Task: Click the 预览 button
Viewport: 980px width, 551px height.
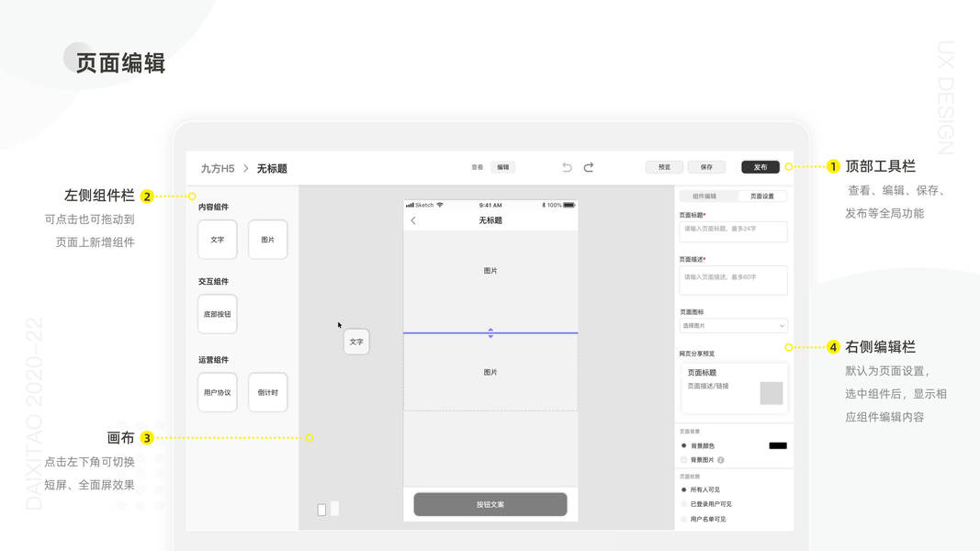Action: coord(664,167)
